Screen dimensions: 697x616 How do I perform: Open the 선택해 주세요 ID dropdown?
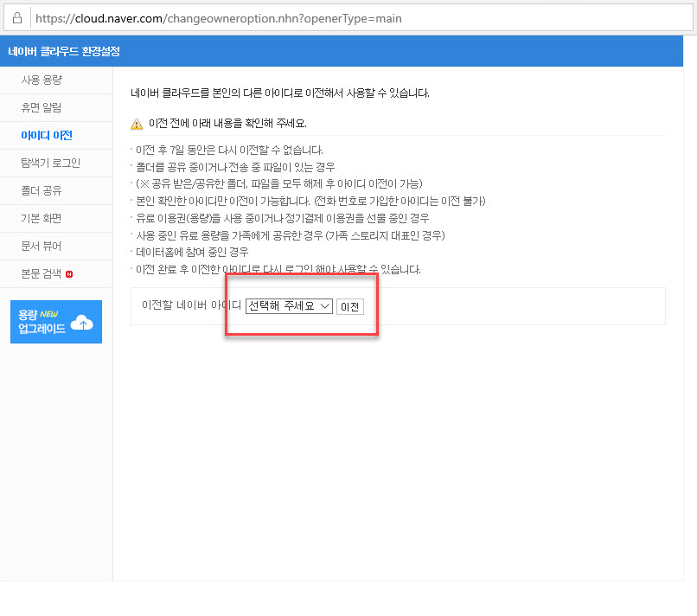289,306
